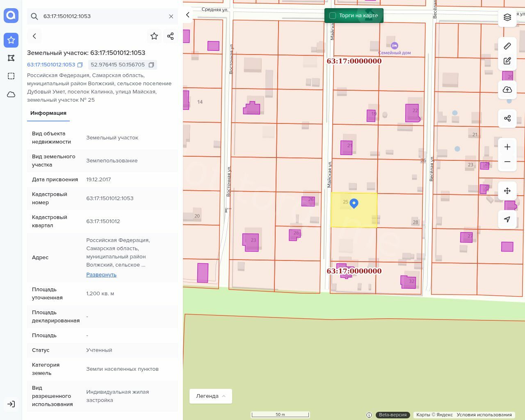The height and width of the screenshot is (420, 525).
Task: Select the dashed area selection tool in sidebar
Action: tap(11, 76)
